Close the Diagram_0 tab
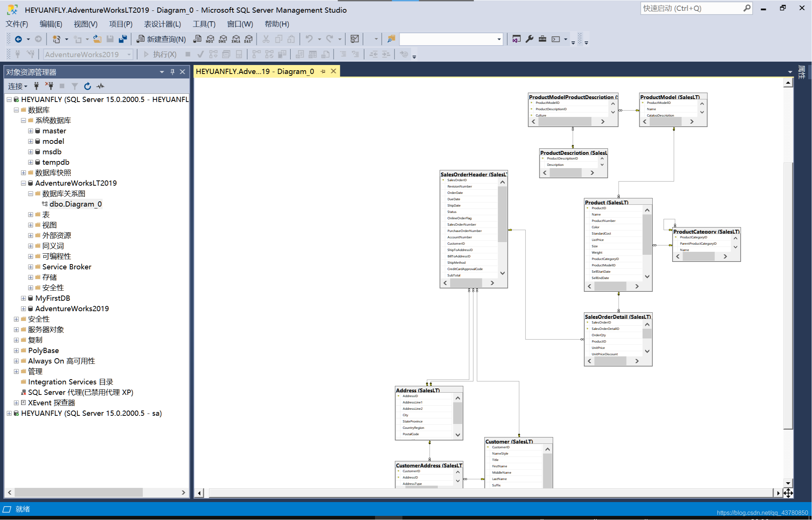Screen dimensions: 812x520 pos(333,71)
